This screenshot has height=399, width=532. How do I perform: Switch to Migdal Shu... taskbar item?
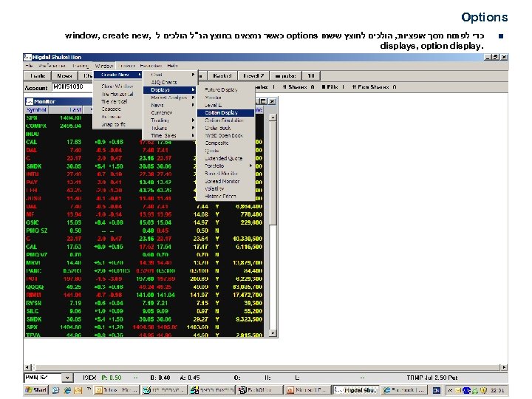tap(356, 390)
